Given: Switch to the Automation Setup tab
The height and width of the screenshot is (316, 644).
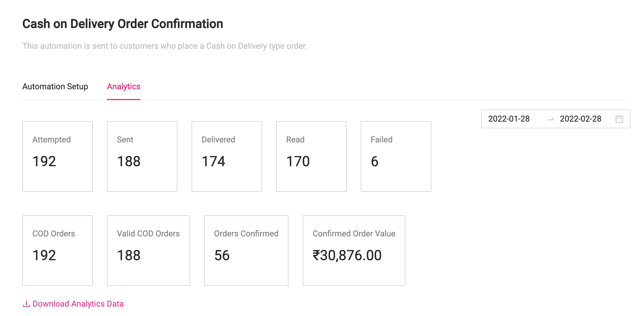Looking at the screenshot, I should coord(55,87).
